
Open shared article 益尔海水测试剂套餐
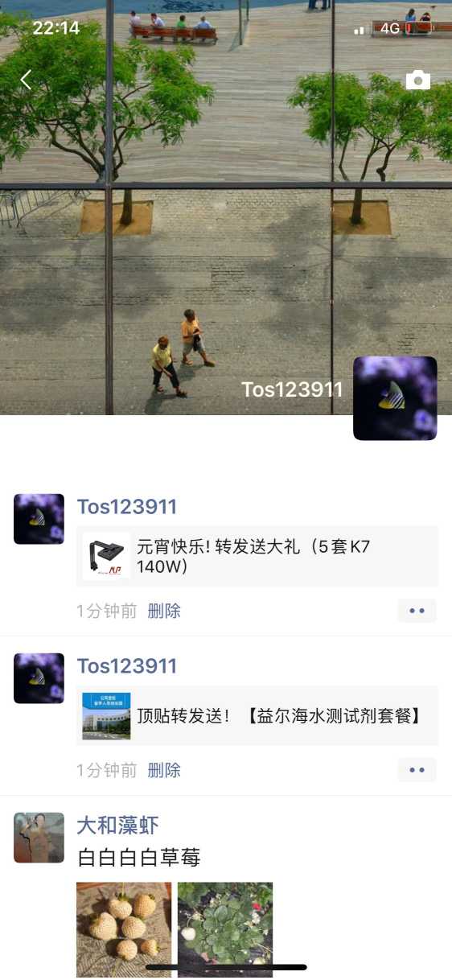257,715
